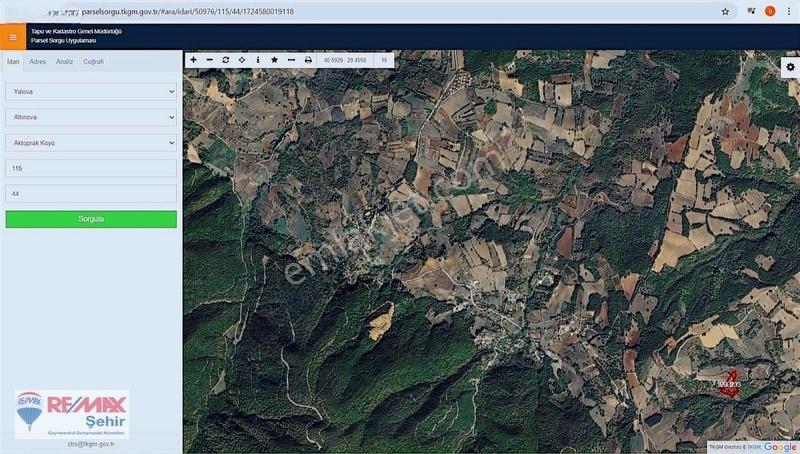Click the block number field containing 115
This screenshot has height=454, width=800.
point(91,168)
